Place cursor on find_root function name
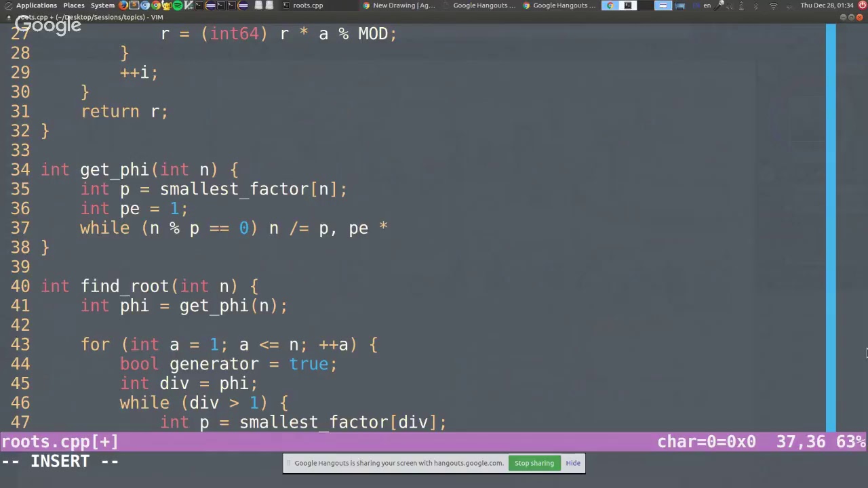The image size is (868, 488). [x=124, y=286]
